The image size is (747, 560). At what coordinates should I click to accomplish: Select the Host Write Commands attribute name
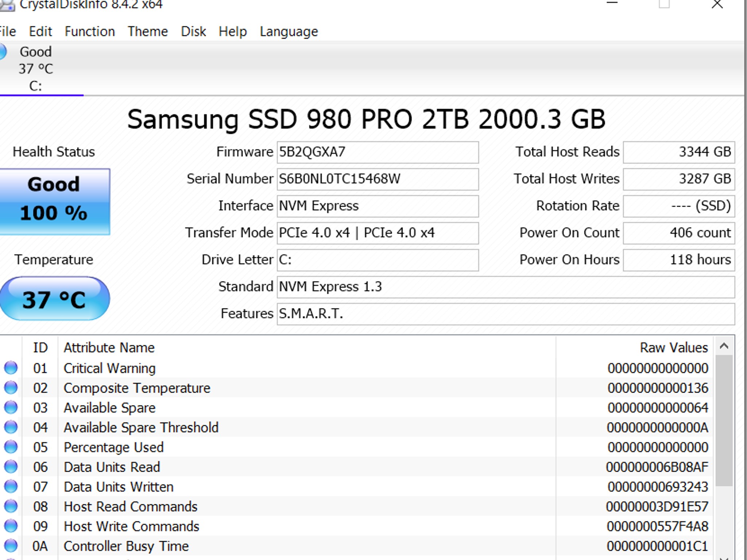tap(131, 526)
